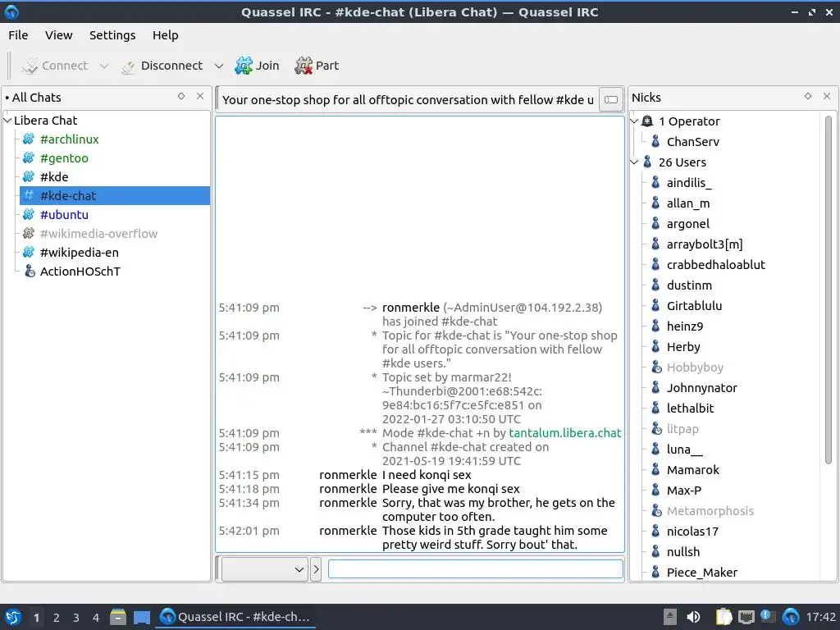Click the #ubuntu channel icon
The image size is (840, 630).
pyautogui.click(x=29, y=214)
